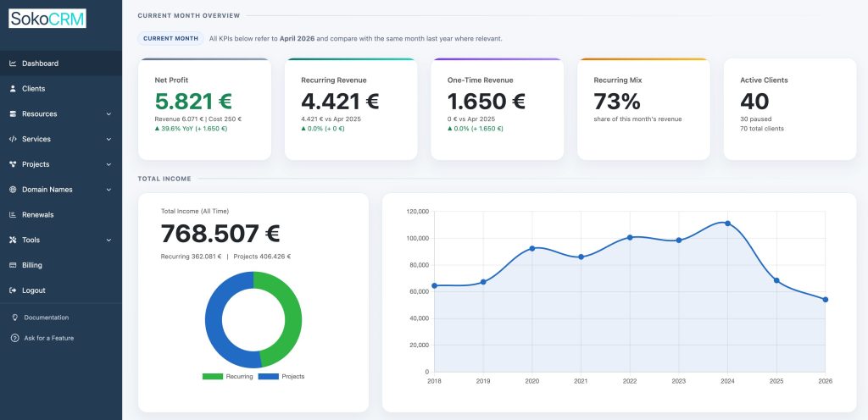This screenshot has height=420, width=868.
Task: Go to Renewals in sidebar
Action: tap(61, 215)
